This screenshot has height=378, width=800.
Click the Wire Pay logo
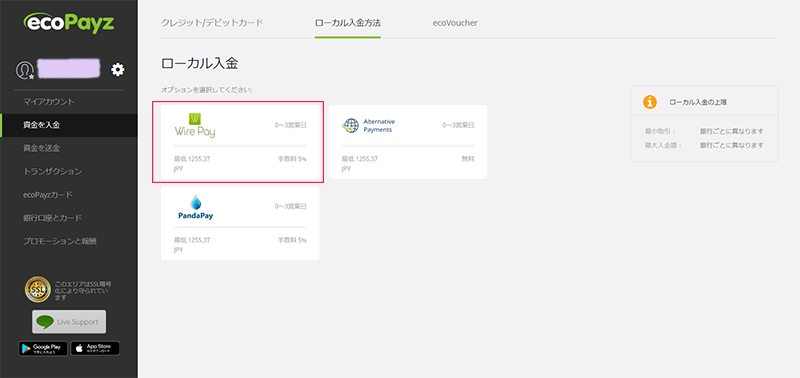point(195,125)
